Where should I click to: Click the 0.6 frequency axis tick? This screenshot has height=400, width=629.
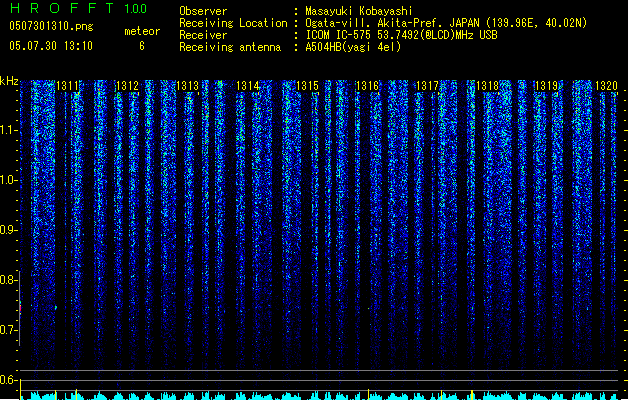point(8,380)
